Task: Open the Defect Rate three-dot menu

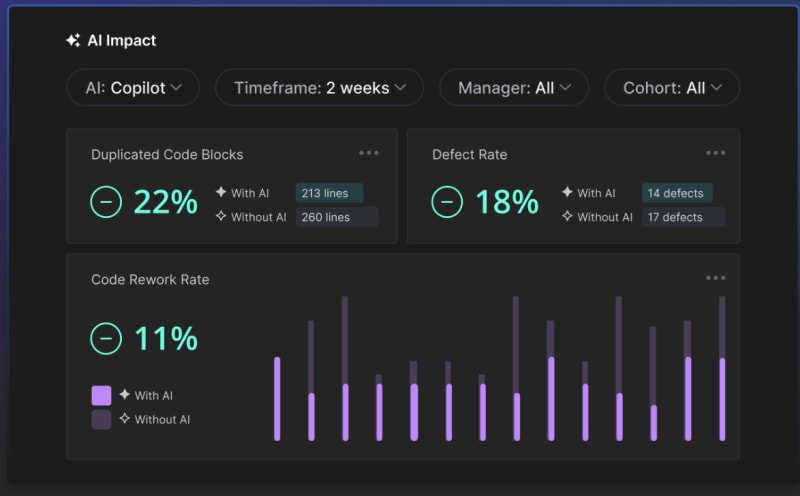Action: (x=715, y=153)
